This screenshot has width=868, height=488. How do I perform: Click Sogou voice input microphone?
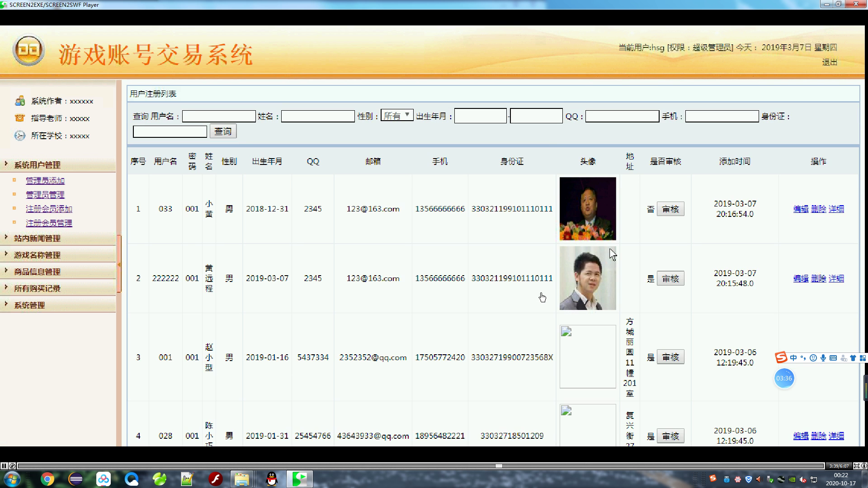click(x=823, y=358)
